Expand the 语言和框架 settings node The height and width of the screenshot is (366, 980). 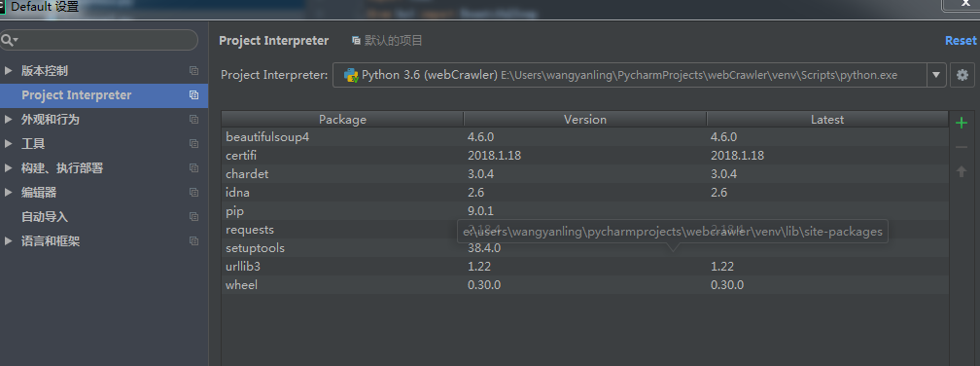click(x=8, y=240)
